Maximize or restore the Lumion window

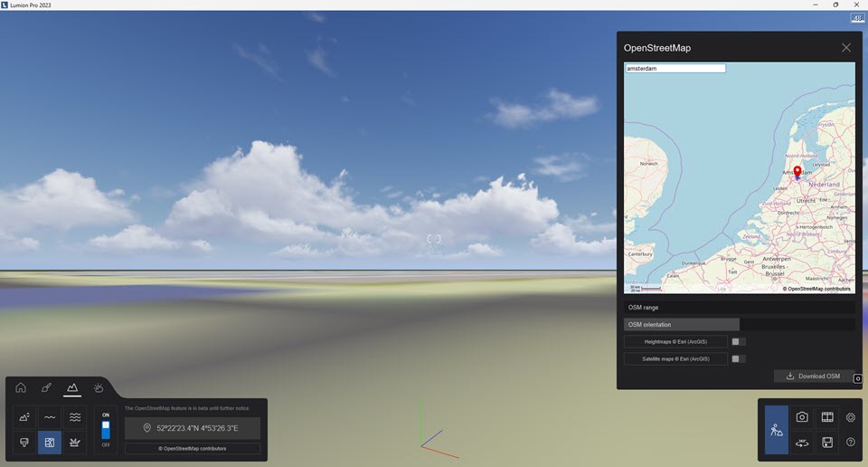pyautogui.click(x=835, y=5)
